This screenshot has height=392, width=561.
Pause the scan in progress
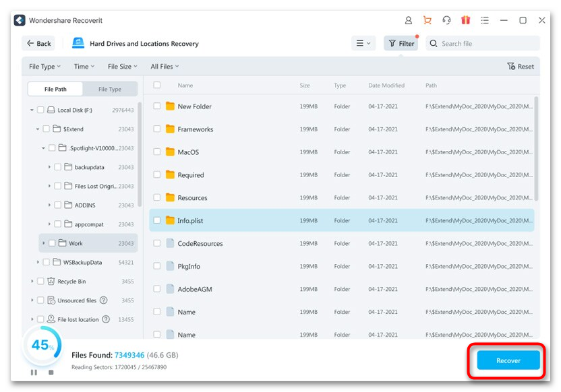[x=34, y=372]
